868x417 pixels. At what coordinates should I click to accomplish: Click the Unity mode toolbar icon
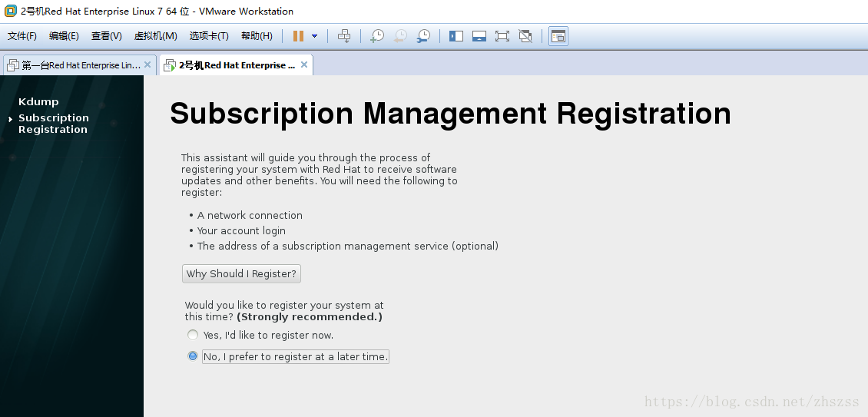point(525,36)
